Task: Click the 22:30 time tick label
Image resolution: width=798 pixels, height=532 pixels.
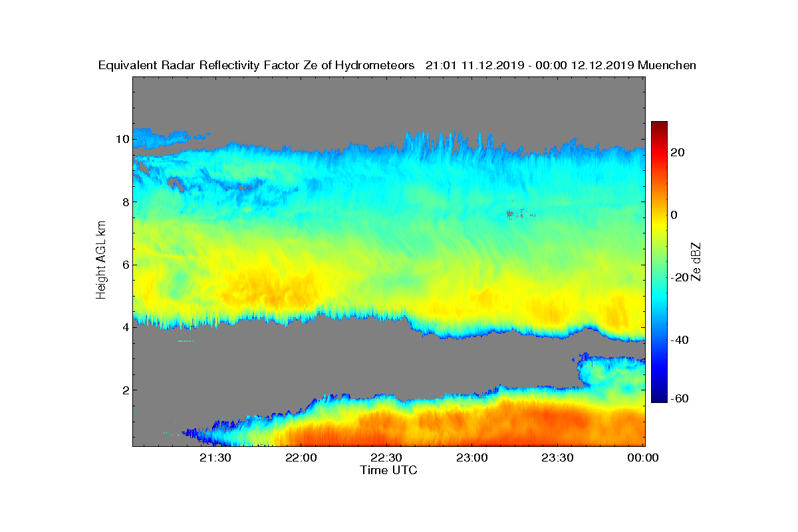Action: coord(386,458)
